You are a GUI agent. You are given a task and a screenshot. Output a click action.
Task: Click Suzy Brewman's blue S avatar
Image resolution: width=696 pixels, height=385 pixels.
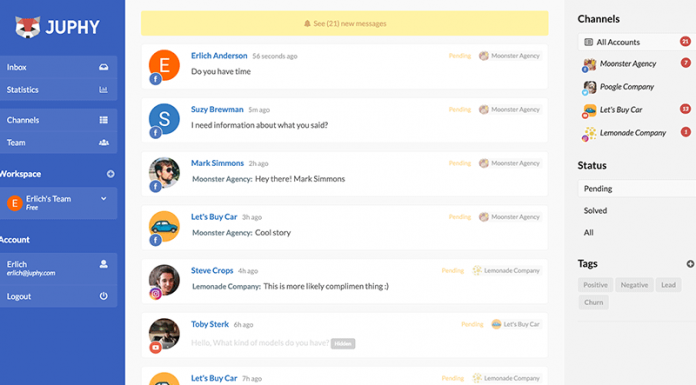[x=164, y=119]
